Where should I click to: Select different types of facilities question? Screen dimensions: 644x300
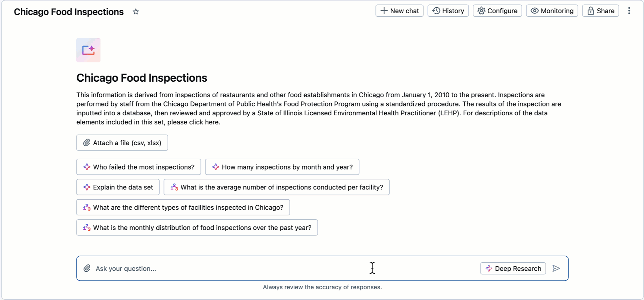click(183, 207)
